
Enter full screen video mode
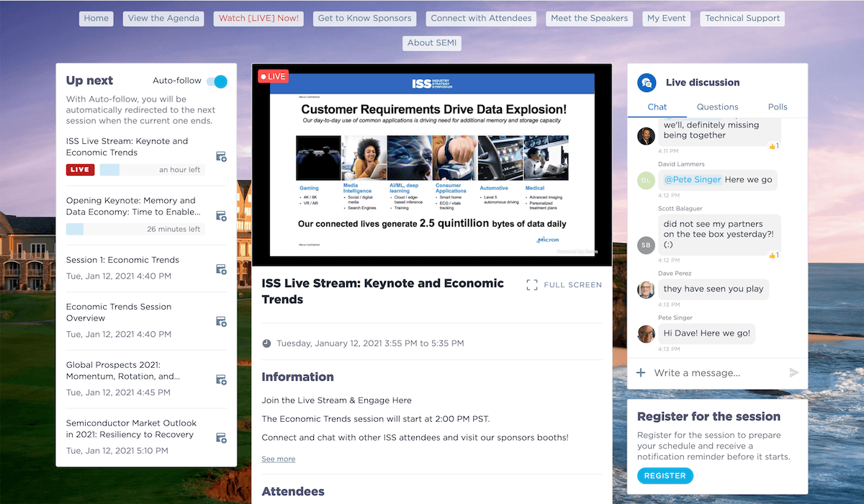[x=564, y=285]
